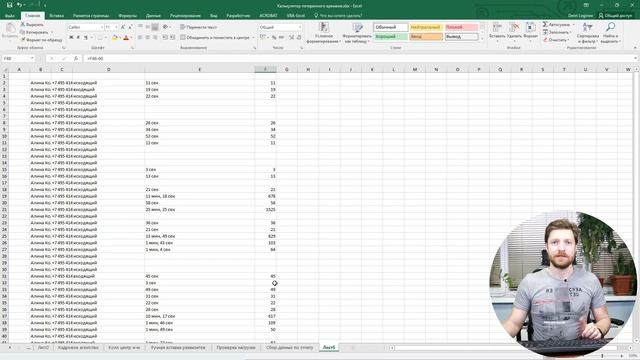
Task: Align text to bottom
Action: [x=155, y=27]
